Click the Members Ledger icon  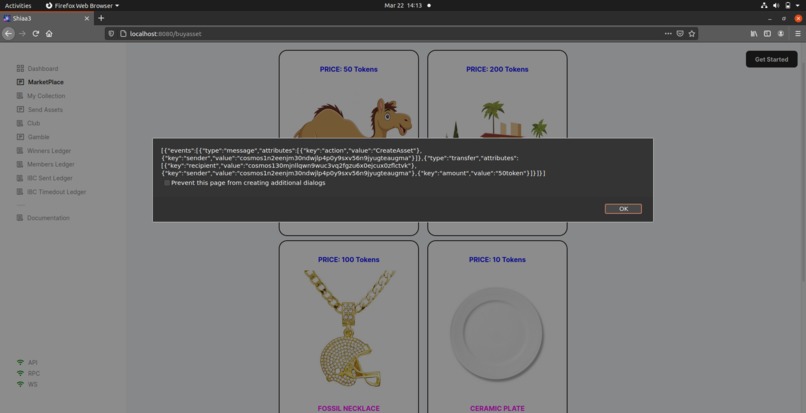(x=20, y=165)
